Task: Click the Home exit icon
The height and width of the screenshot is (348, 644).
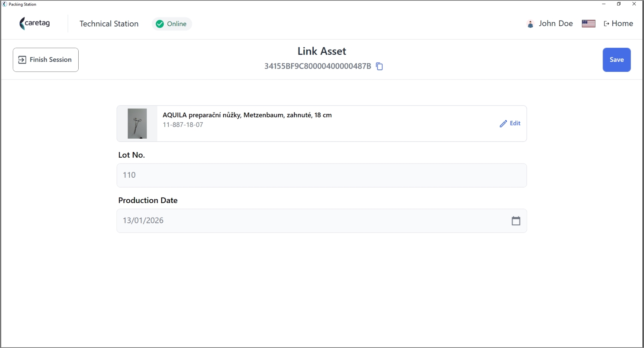Action: pyautogui.click(x=606, y=23)
